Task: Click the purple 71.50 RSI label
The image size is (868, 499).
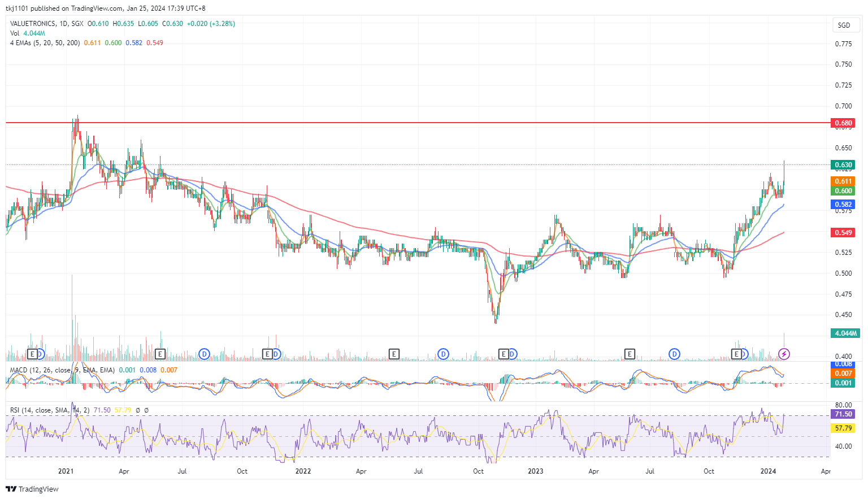Action: pyautogui.click(x=844, y=414)
